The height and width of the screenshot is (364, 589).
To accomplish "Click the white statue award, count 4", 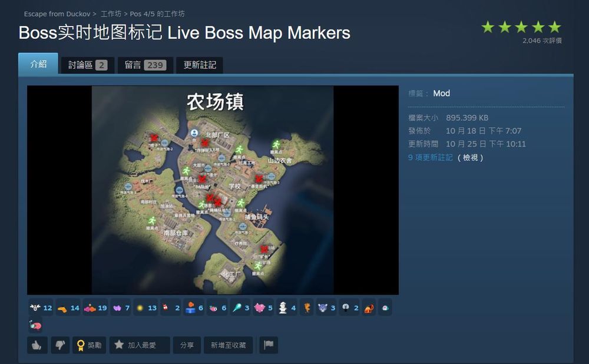I will point(287,308).
